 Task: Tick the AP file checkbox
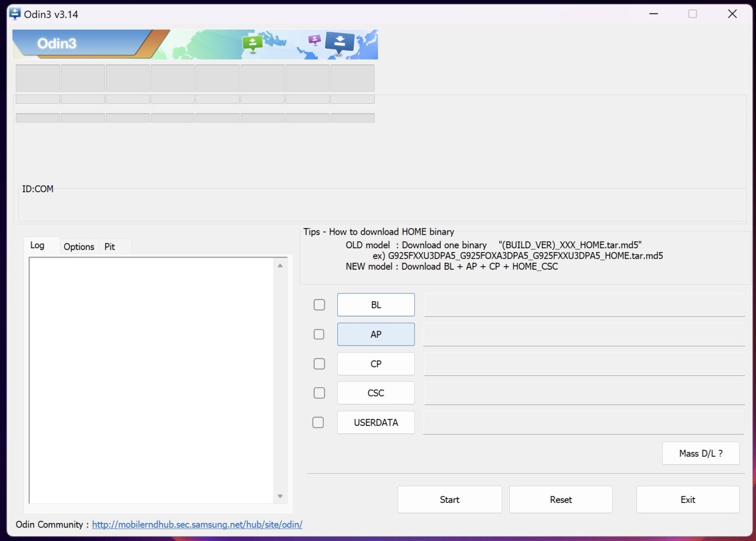pyautogui.click(x=319, y=334)
